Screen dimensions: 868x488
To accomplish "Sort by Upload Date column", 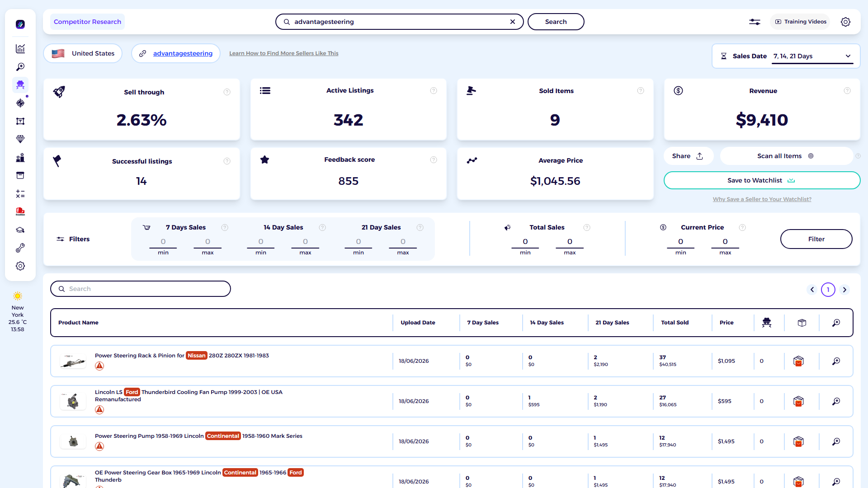I will [x=418, y=323].
